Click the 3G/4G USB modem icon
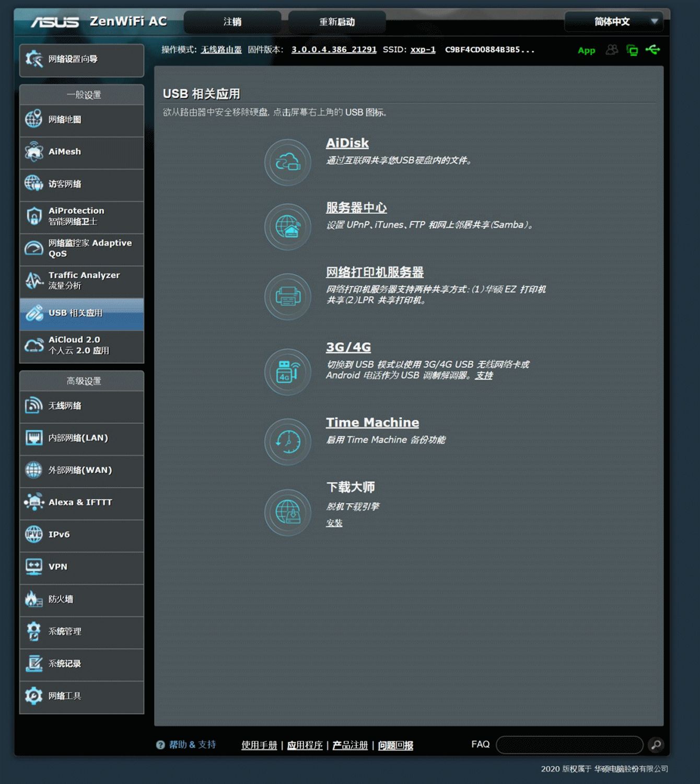 pos(287,372)
